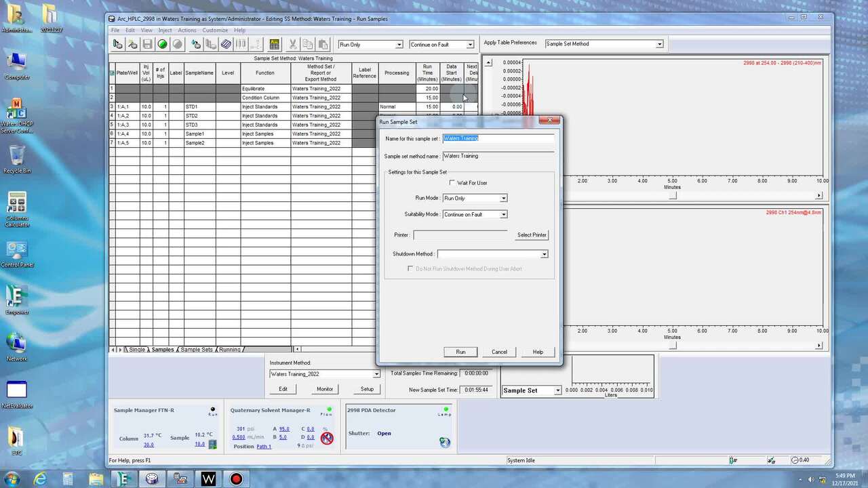Click the yellow table grid toolbar icon
Image resolution: width=868 pixels, height=488 pixels.
coord(274,44)
